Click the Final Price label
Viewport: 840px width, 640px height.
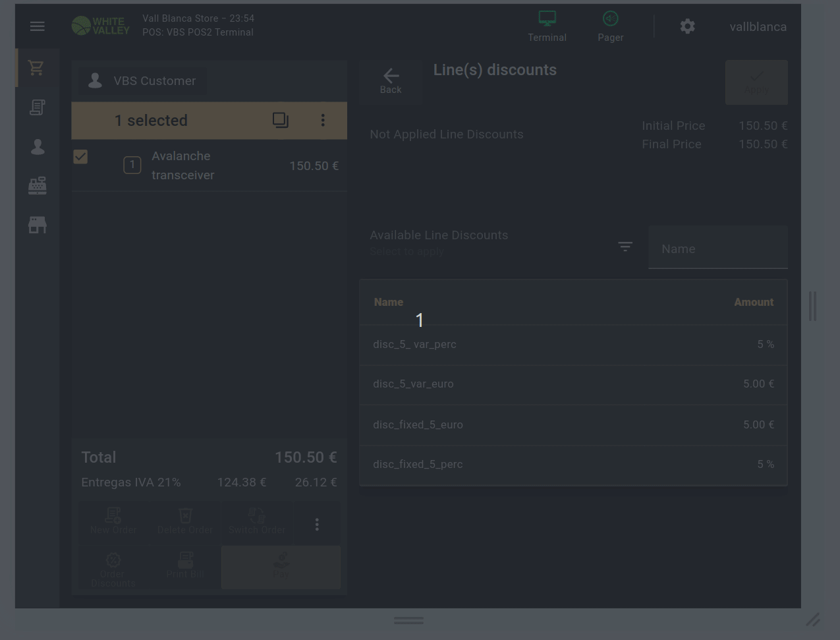coord(671,144)
